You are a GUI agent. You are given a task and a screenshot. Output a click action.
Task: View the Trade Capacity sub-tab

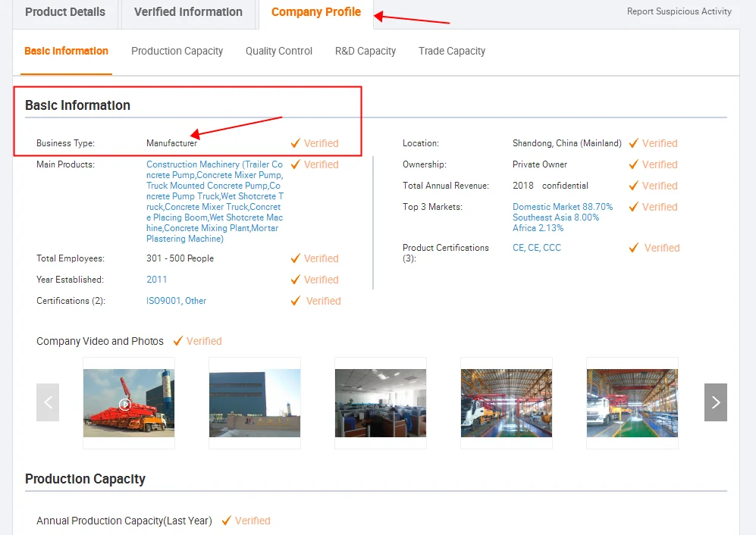point(451,52)
